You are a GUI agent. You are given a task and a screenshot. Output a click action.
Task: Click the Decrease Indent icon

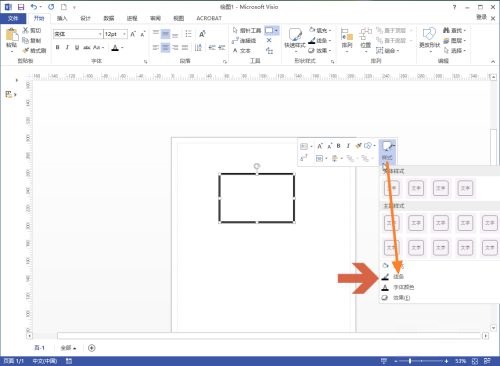(x=212, y=48)
